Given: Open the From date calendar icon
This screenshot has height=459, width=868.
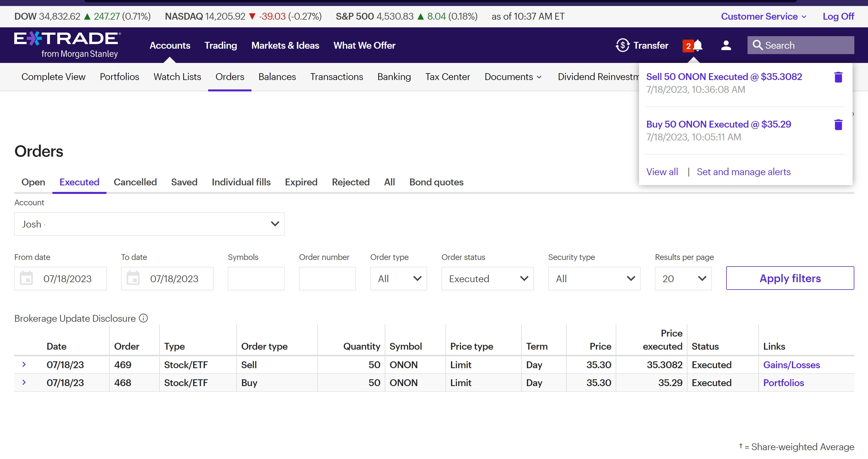Looking at the screenshot, I should (26, 278).
